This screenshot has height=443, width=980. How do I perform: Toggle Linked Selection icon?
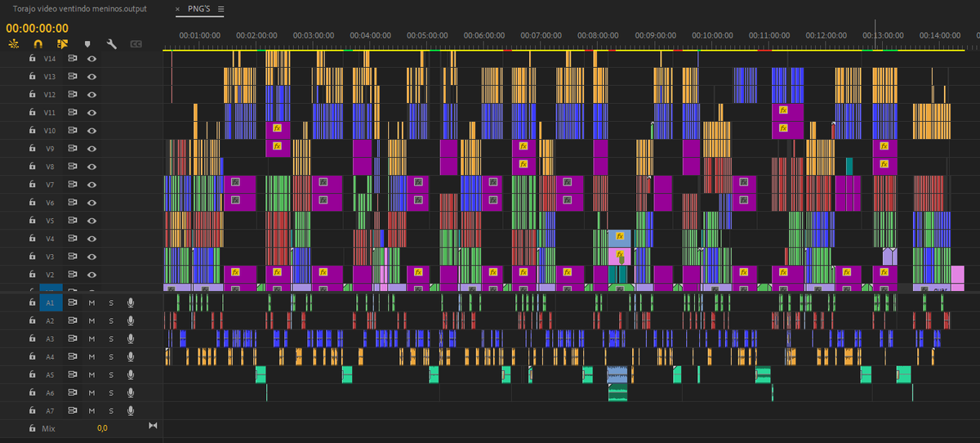pos(62,43)
